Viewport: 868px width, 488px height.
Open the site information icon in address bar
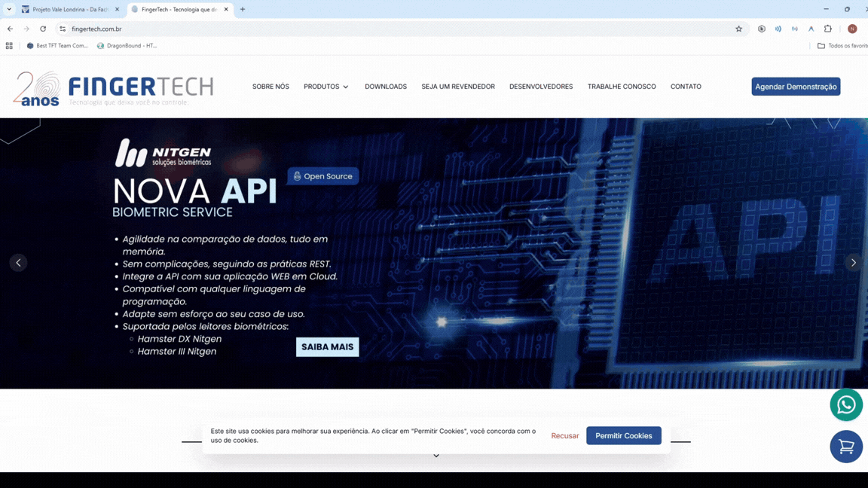point(62,29)
